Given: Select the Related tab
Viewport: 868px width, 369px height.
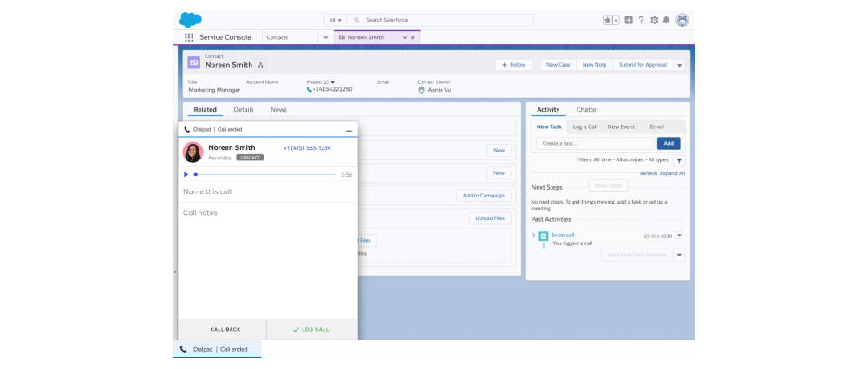Looking at the screenshot, I should 205,109.
